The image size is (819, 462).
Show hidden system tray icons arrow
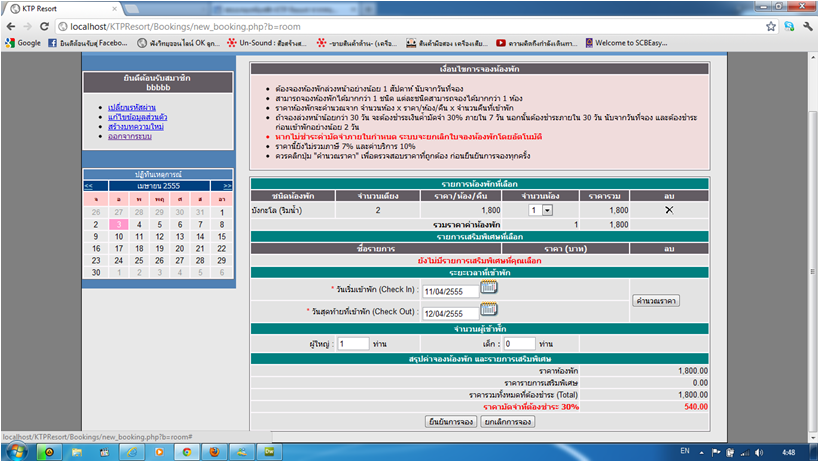701,452
